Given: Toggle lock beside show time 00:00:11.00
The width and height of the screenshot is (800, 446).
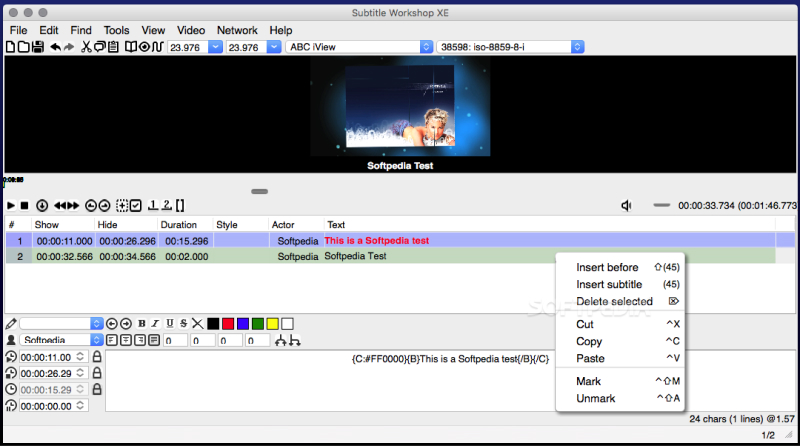Looking at the screenshot, I should tap(97, 357).
